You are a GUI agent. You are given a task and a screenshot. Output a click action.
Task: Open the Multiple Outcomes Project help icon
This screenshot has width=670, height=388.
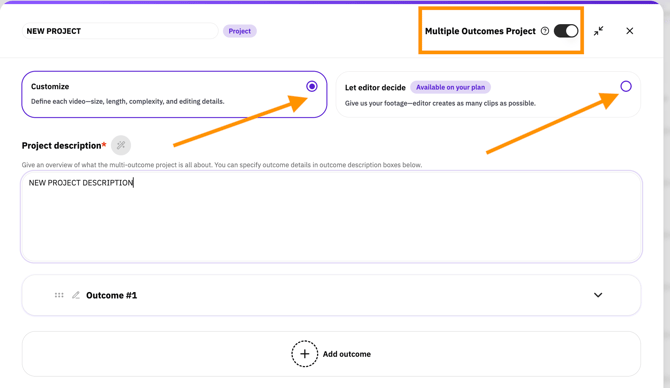(x=545, y=31)
